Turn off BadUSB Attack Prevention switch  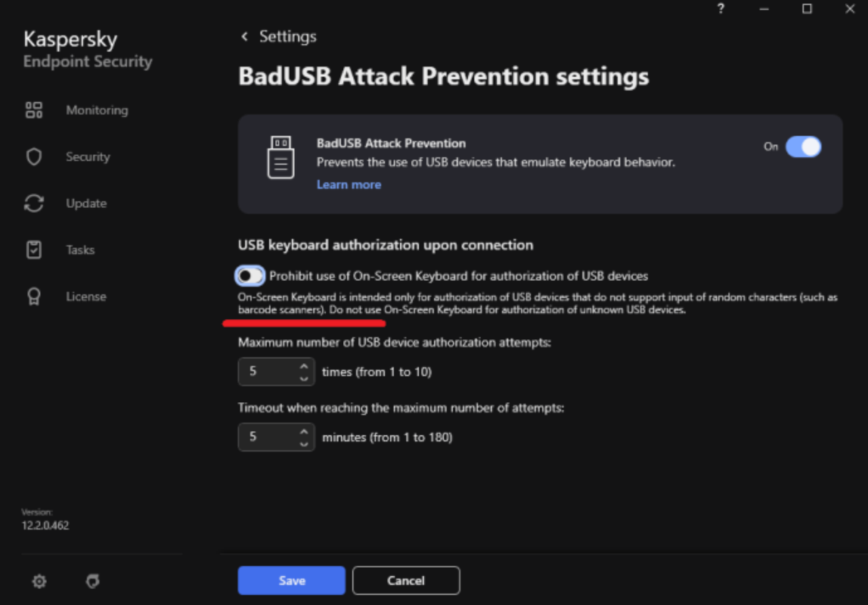(803, 147)
